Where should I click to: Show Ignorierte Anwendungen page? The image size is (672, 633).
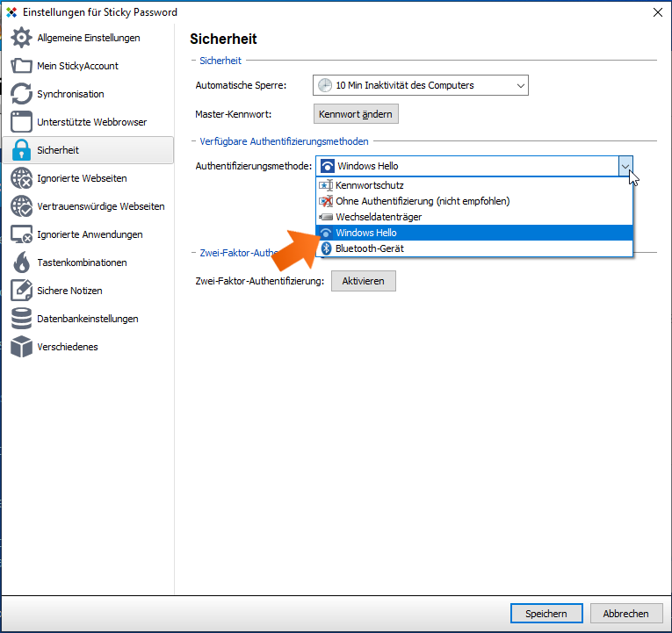click(x=89, y=234)
